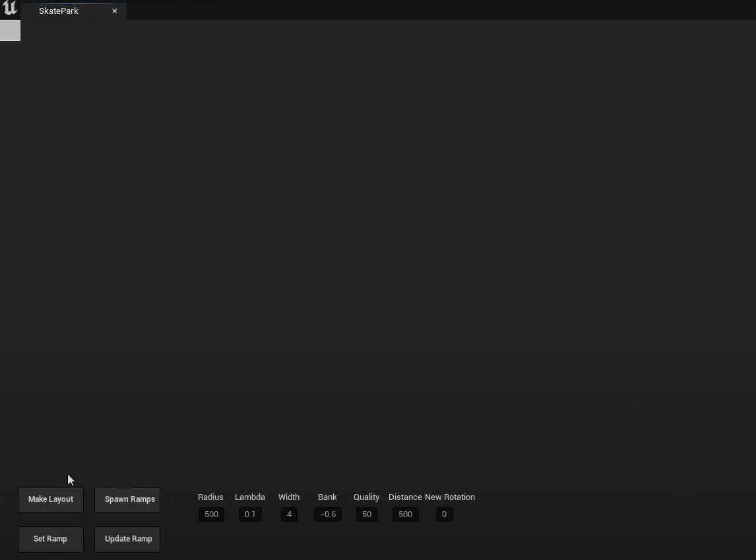This screenshot has height=560, width=756.
Task: Click the Width value field showing 4
Action: coord(290,514)
